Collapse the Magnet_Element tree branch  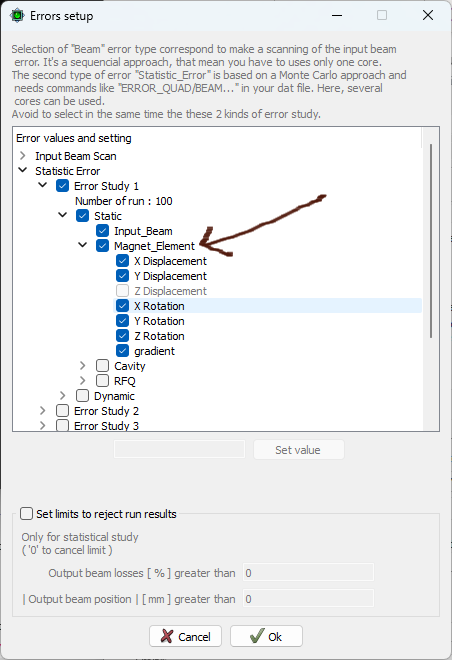pos(83,245)
